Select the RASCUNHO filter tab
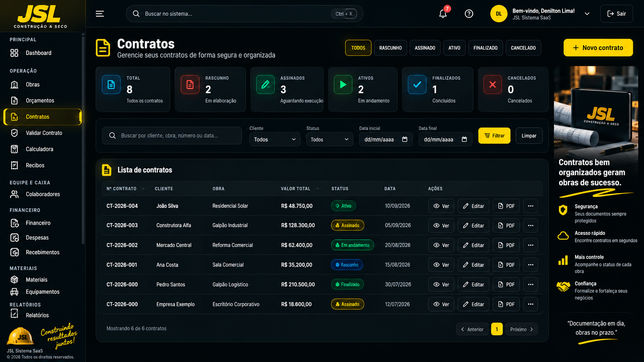This screenshot has width=644, height=362. point(390,48)
